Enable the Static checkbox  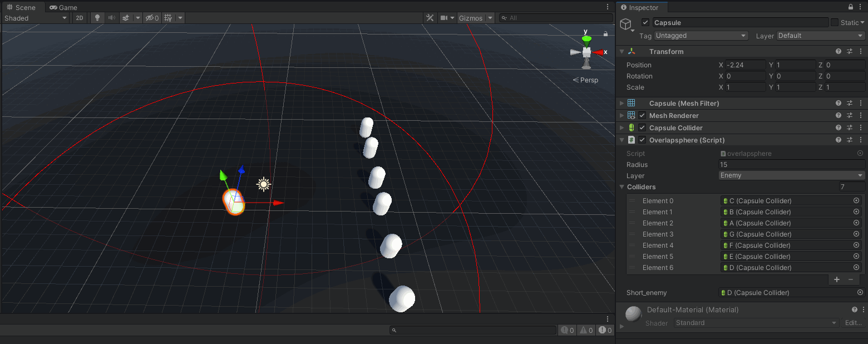pyautogui.click(x=834, y=22)
